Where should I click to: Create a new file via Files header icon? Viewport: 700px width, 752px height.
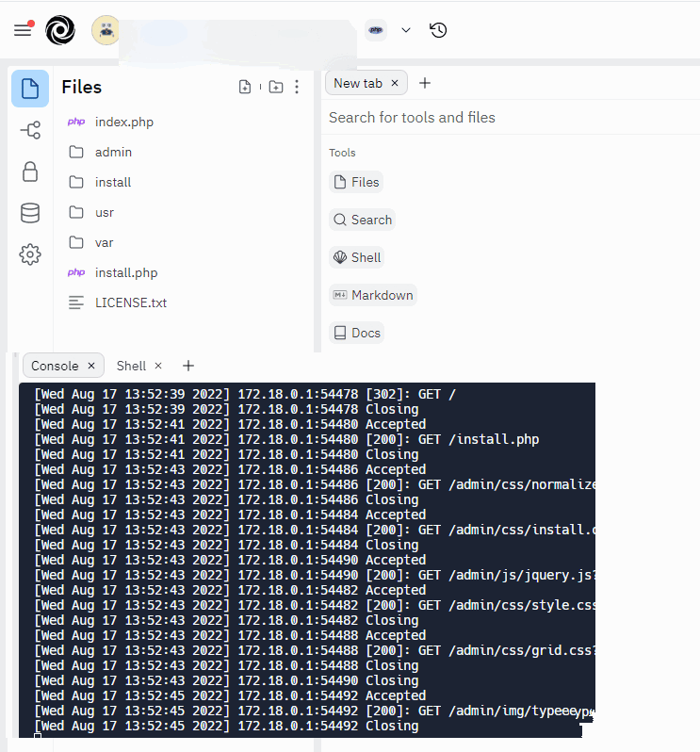point(245,87)
